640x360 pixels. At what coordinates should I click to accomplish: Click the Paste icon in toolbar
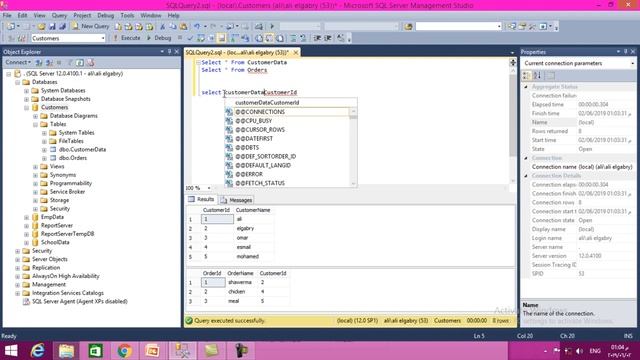coord(184,27)
